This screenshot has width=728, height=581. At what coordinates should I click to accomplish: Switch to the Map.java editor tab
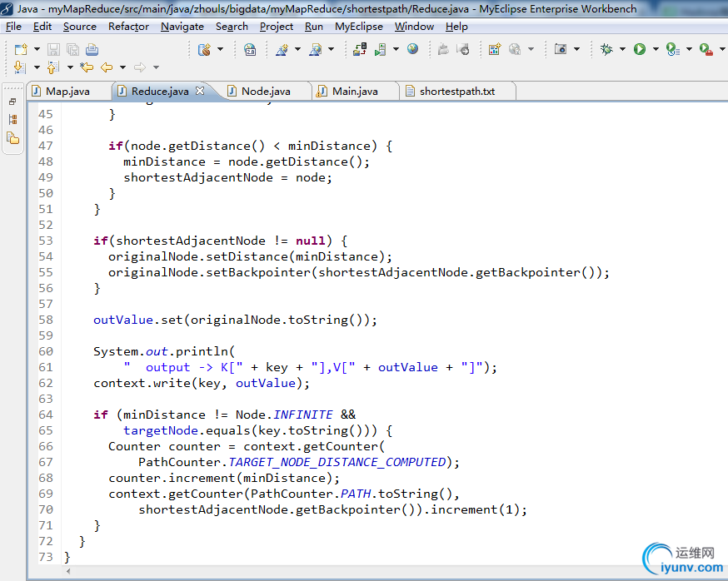pos(67,91)
